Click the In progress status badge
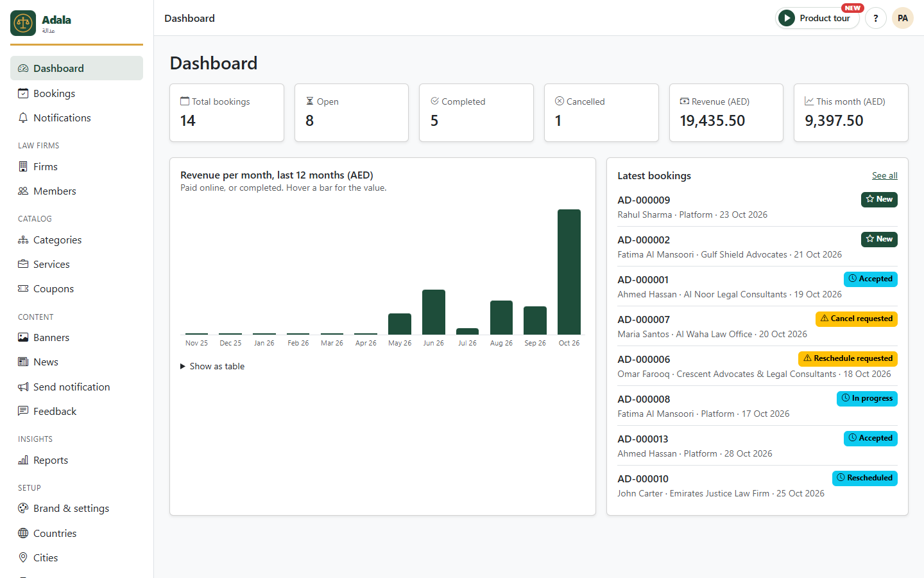The width and height of the screenshot is (924, 578). tap(867, 398)
